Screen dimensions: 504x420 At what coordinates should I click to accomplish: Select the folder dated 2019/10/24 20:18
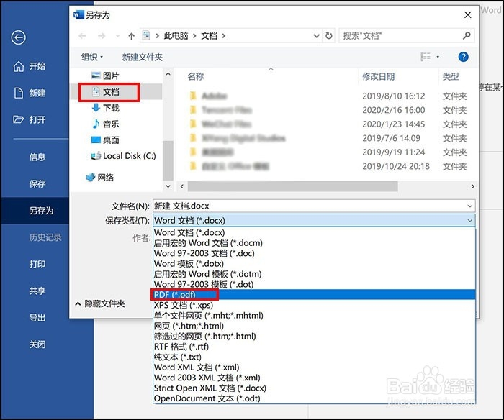(x=327, y=166)
